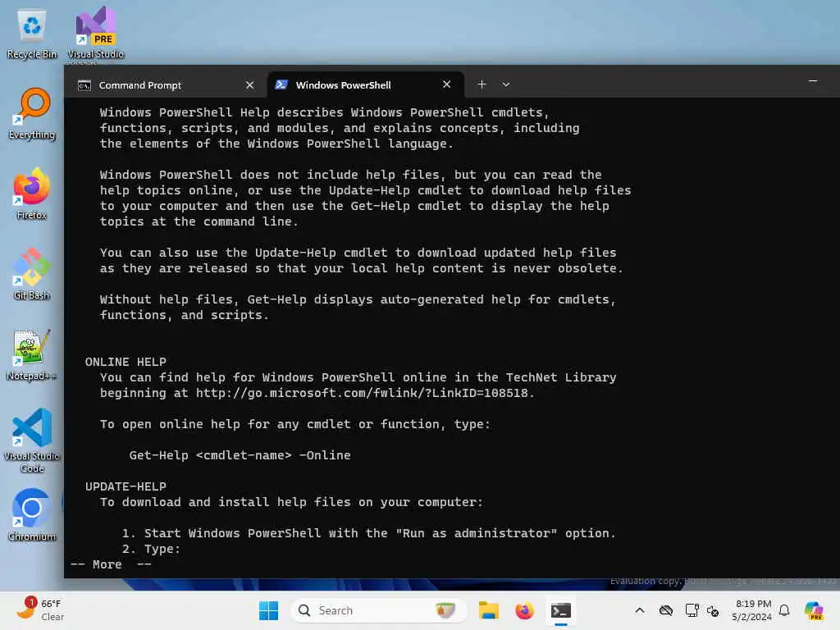Expand the new tab profile dropdown
The image size is (840, 630).
click(505, 84)
